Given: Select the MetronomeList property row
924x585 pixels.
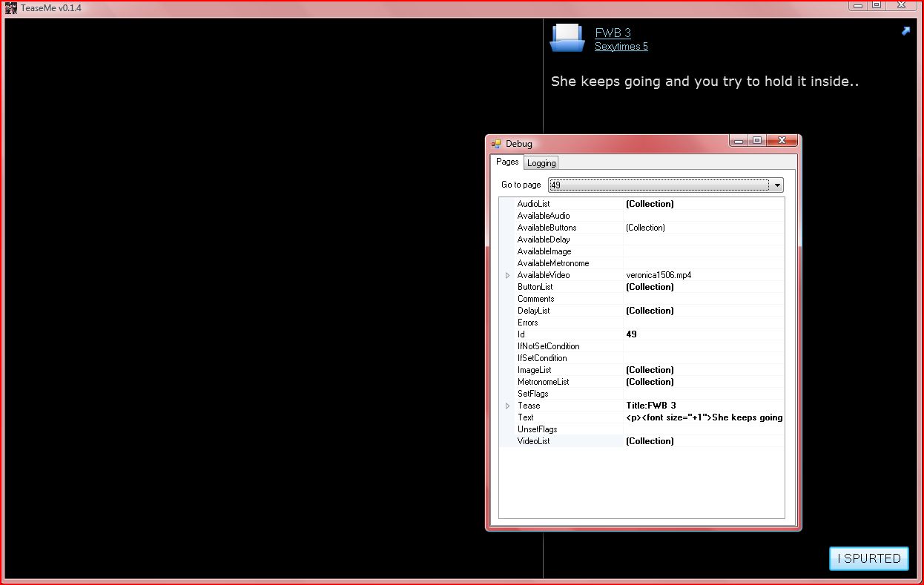Looking at the screenshot, I should (x=641, y=382).
